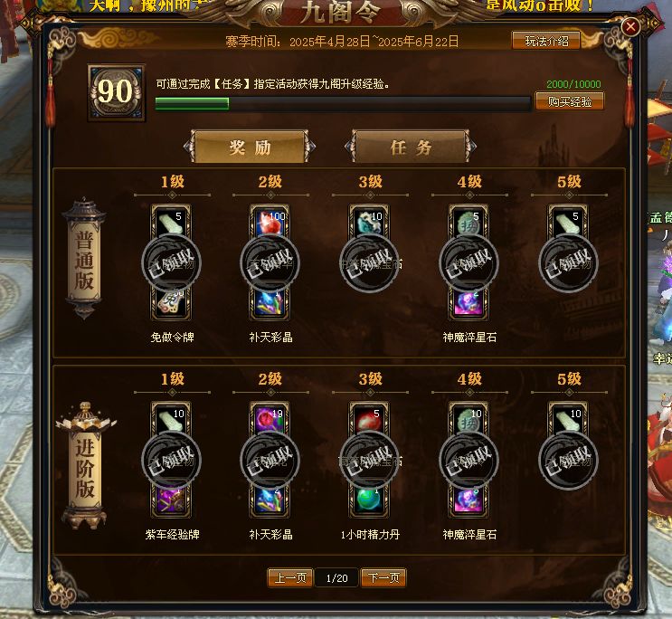Click the 1小时精力丹 green orb icon
The image size is (672, 619).
369,501
